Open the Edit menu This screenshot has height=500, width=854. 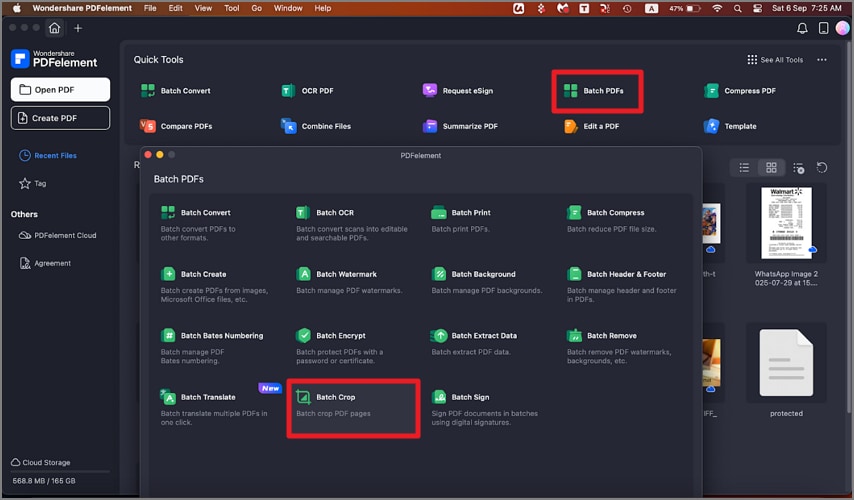175,8
